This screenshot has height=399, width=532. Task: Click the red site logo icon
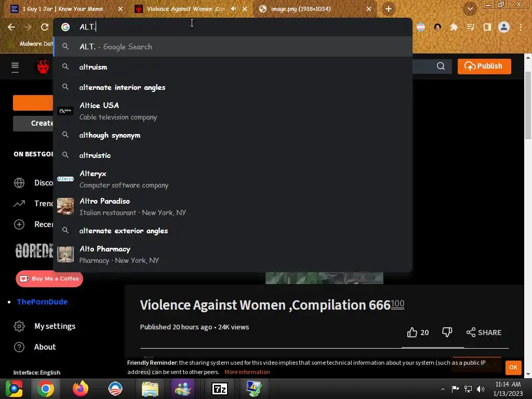(44, 66)
